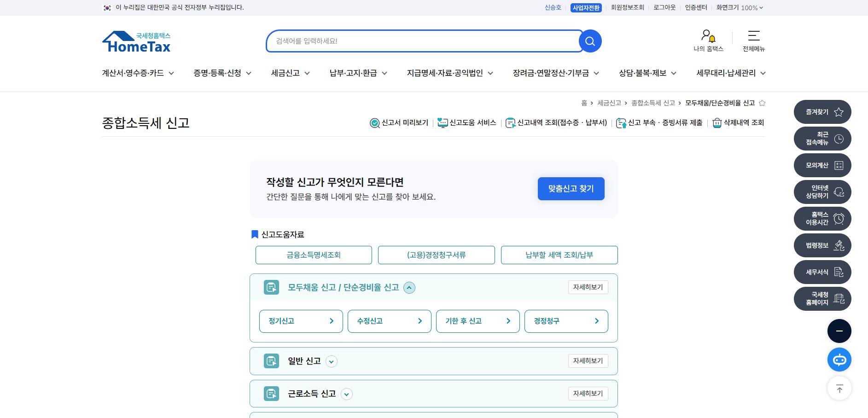Run search with the magnifier icon
The height and width of the screenshot is (418, 868).
(x=590, y=41)
